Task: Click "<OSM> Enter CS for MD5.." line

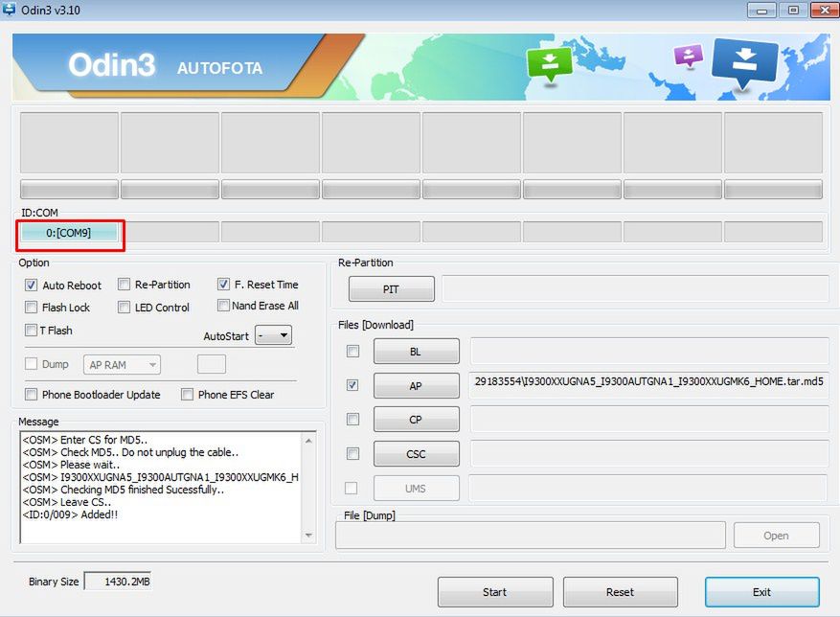Action: pyautogui.click(x=85, y=440)
